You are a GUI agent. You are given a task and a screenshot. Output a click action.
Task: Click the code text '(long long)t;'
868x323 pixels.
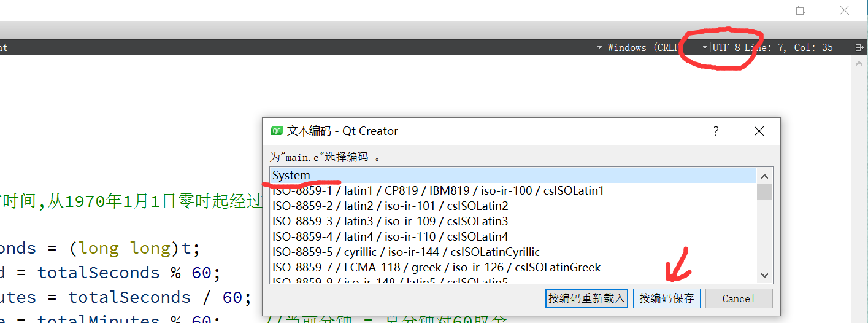(134, 248)
